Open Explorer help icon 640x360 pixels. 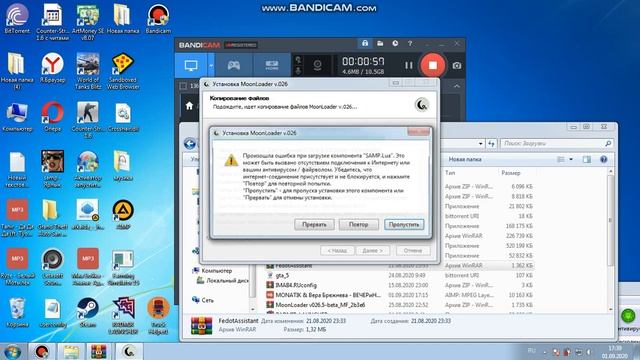point(604,159)
